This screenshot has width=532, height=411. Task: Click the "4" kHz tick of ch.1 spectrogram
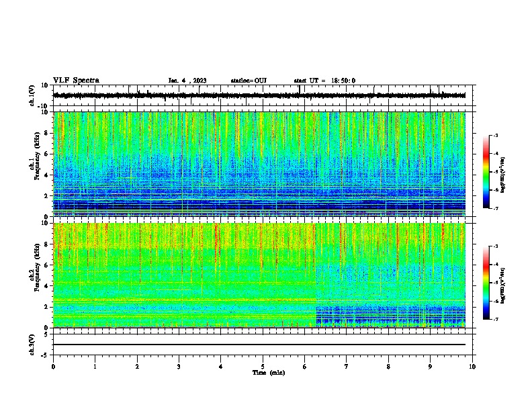(x=47, y=175)
